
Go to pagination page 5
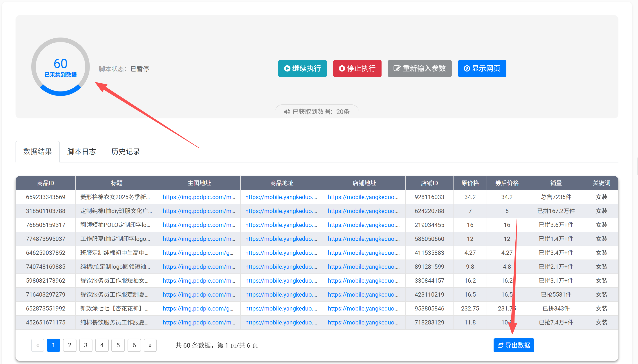tap(118, 345)
